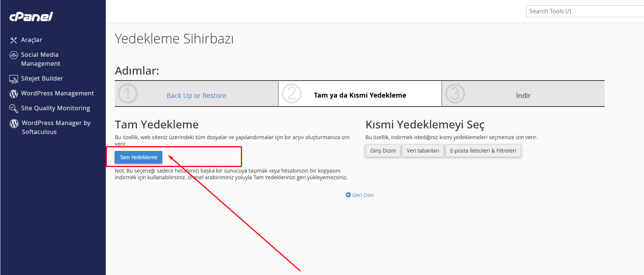Click the WordPress Manager by Softaculous icon
This screenshot has height=275, width=644.
(x=14, y=123)
